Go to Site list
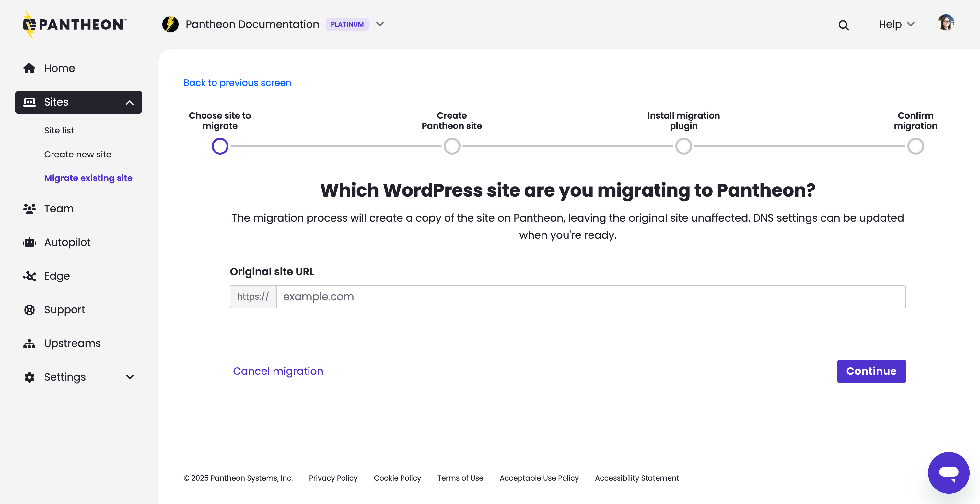The height and width of the screenshot is (504, 980). pyautogui.click(x=59, y=131)
